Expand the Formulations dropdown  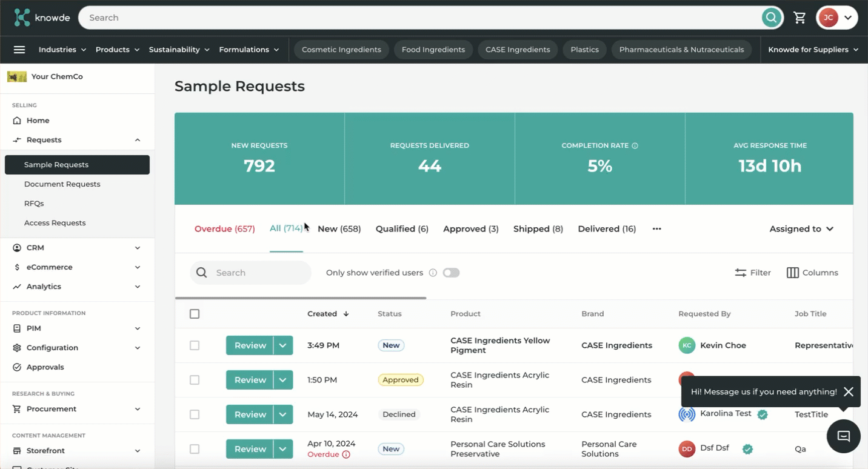(249, 50)
